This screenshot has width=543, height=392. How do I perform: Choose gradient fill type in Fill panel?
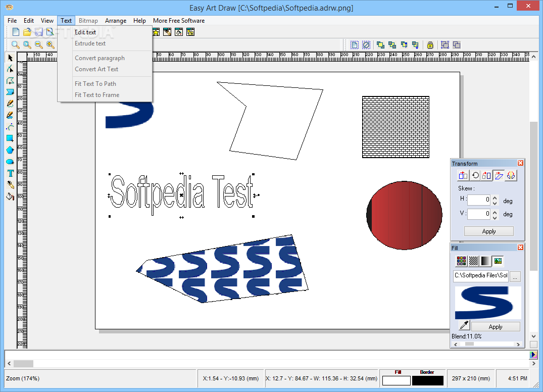click(x=485, y=261)
